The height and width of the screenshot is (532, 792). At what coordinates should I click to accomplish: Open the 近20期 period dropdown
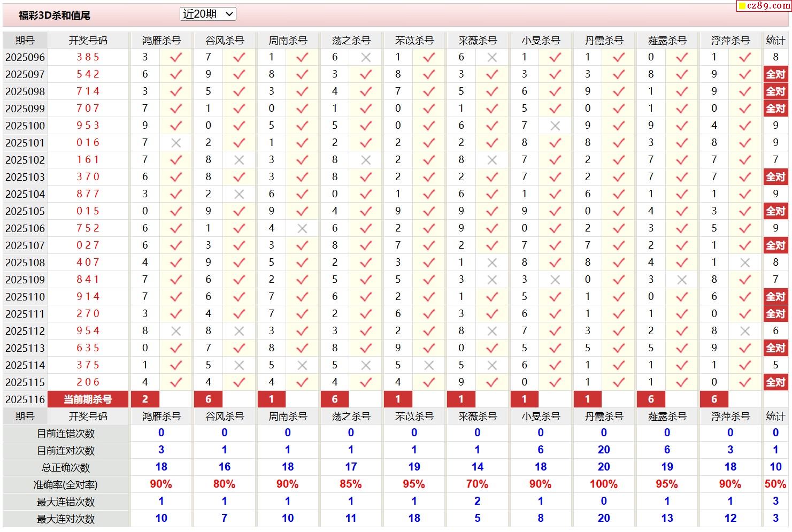(x=208, y=14)
